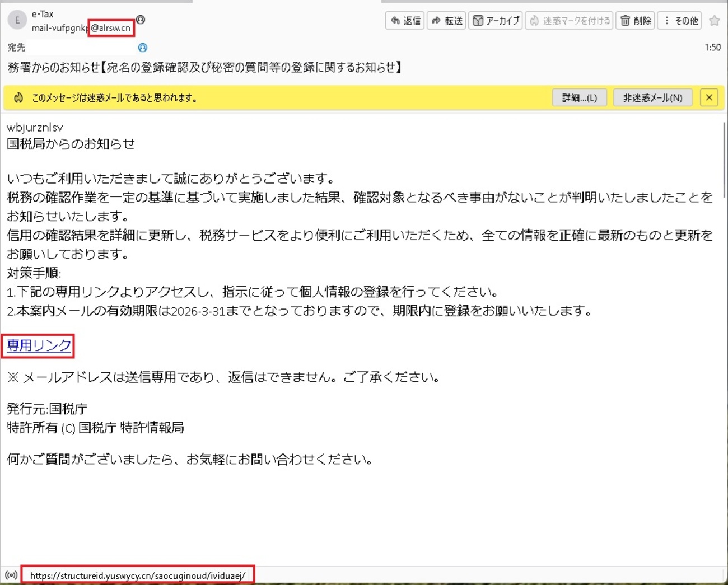Open the 専用リンク hyperlink

[x=39, y=345]
